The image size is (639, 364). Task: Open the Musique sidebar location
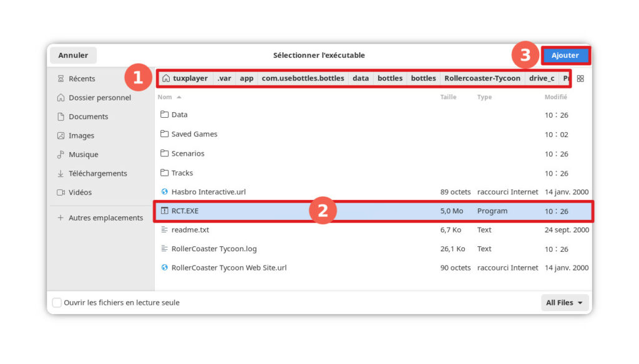tap(83, 155)
